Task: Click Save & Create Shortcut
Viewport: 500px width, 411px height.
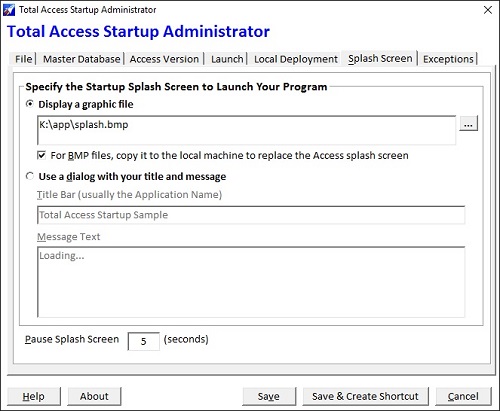Action: click(x=365, y=396)
